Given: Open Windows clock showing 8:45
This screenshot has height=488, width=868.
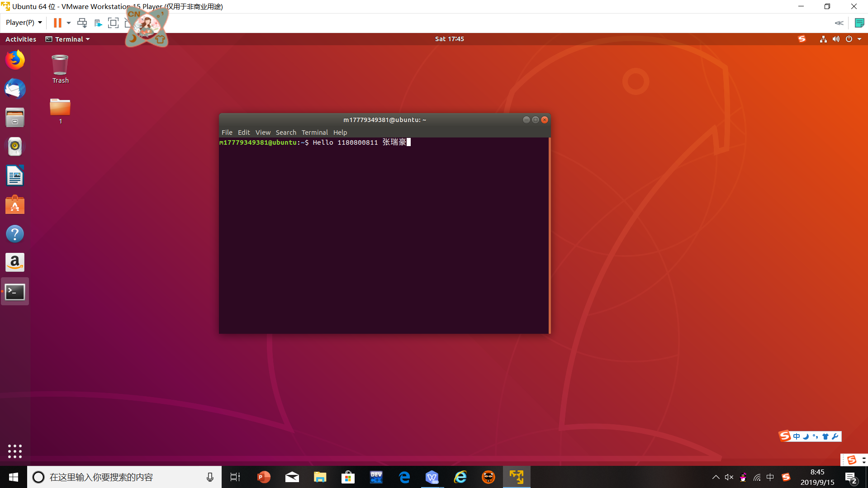Looking at the screenshot, I should tap(817, 477).
